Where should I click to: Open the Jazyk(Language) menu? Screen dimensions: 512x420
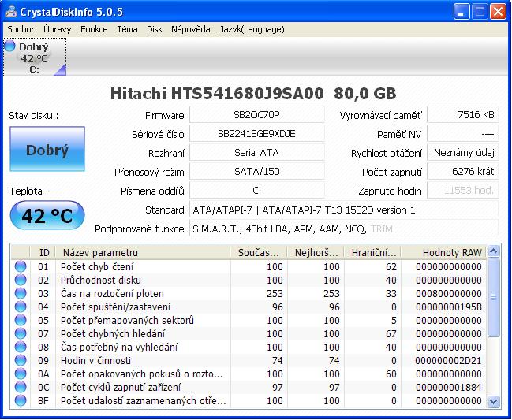252,29
